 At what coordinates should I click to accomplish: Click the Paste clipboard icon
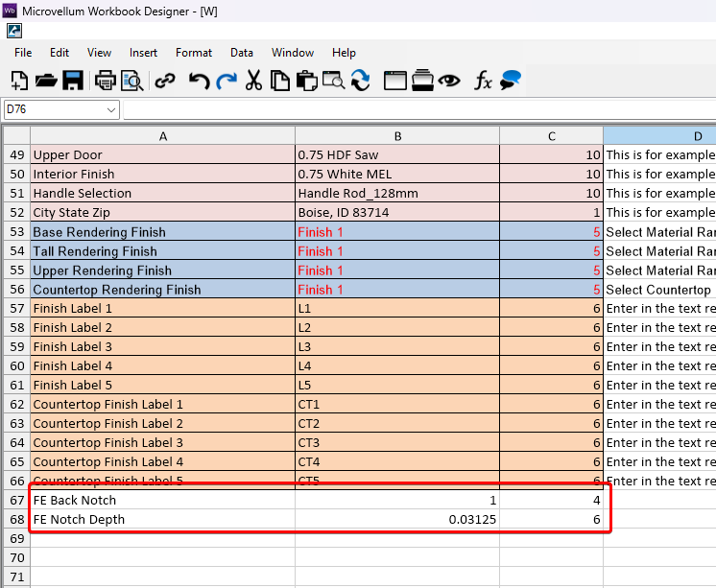pyautogui.click(x=306, y=82)
